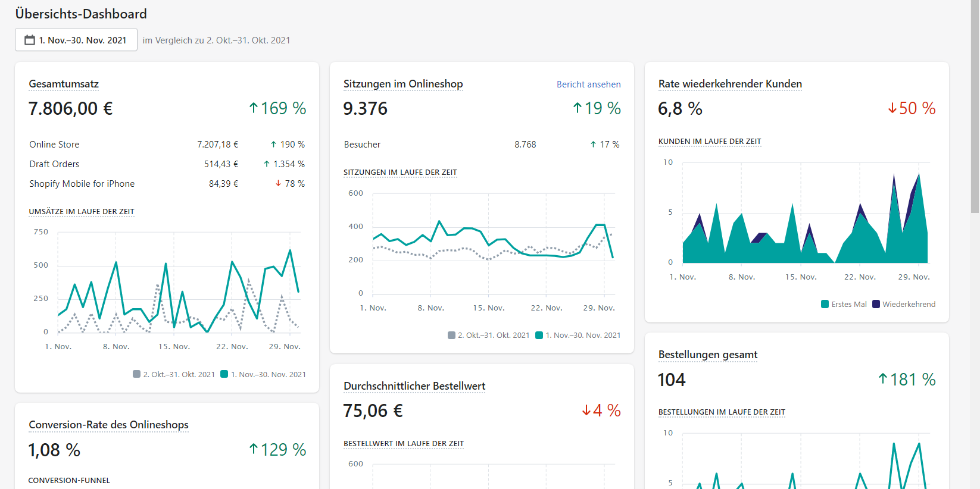Select the dark blue Wiederkehrend legend swatch
Screen dimensions: 980x489
(876, 304)
